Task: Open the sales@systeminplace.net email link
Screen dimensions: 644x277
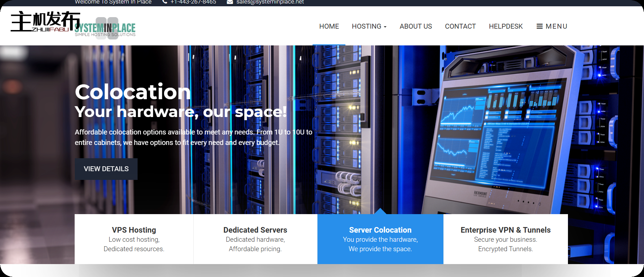Action: [270, 2]
